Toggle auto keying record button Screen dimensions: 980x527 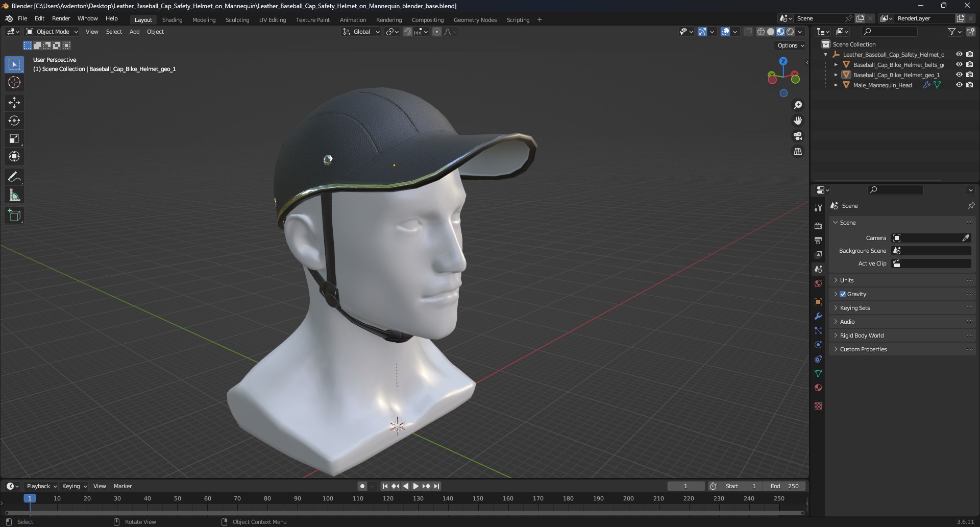pyautogui.click(x=362, y=486)
